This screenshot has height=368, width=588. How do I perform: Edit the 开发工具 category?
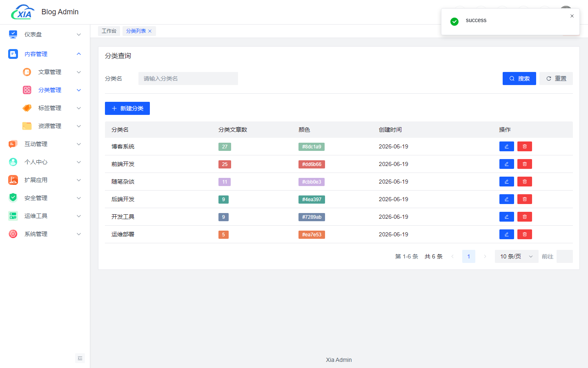coord(507,217)
